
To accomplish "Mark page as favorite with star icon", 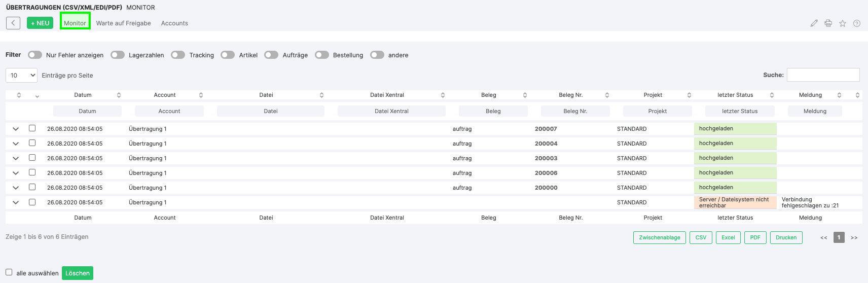I will click(x=842, y=23).
